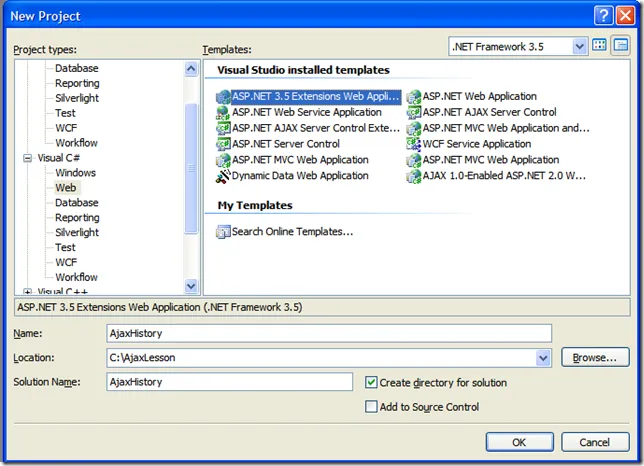Select the topmost WCF project type
Screen dimensions: 644x466
point(66,128)
